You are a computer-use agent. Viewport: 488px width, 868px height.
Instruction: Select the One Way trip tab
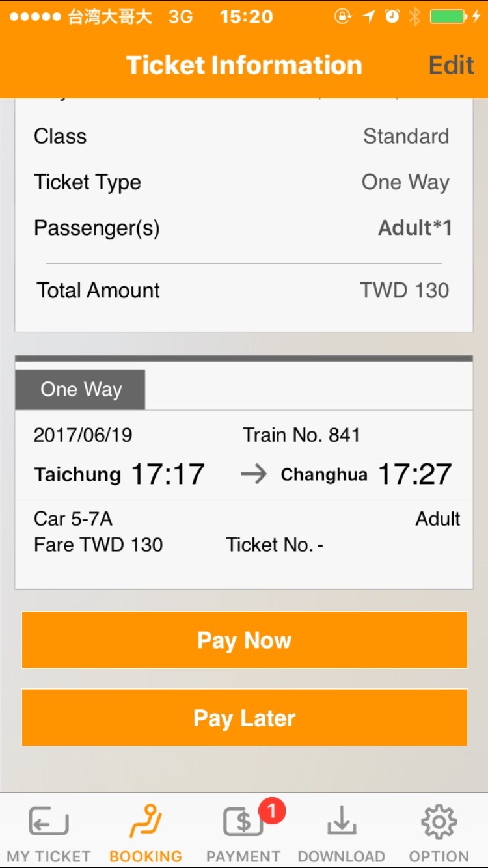click(x=81, y=389)
